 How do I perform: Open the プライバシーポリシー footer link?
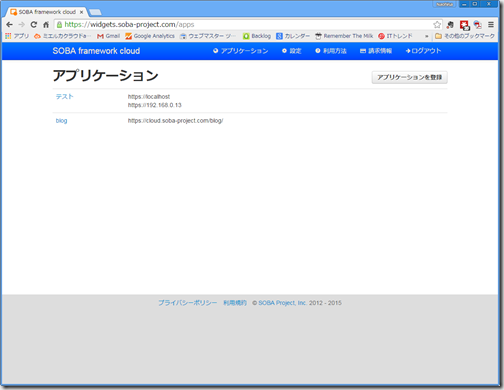(187, 303)
